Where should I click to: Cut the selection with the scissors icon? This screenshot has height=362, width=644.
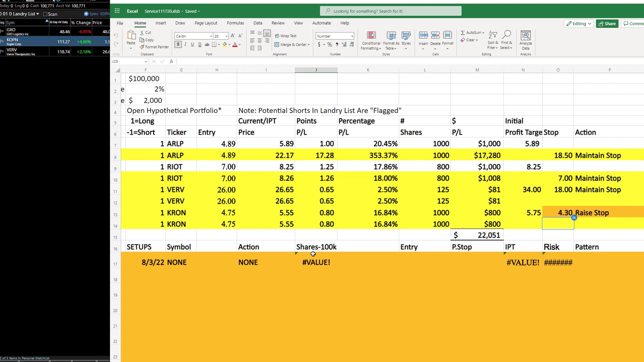[x=142, y=32]
